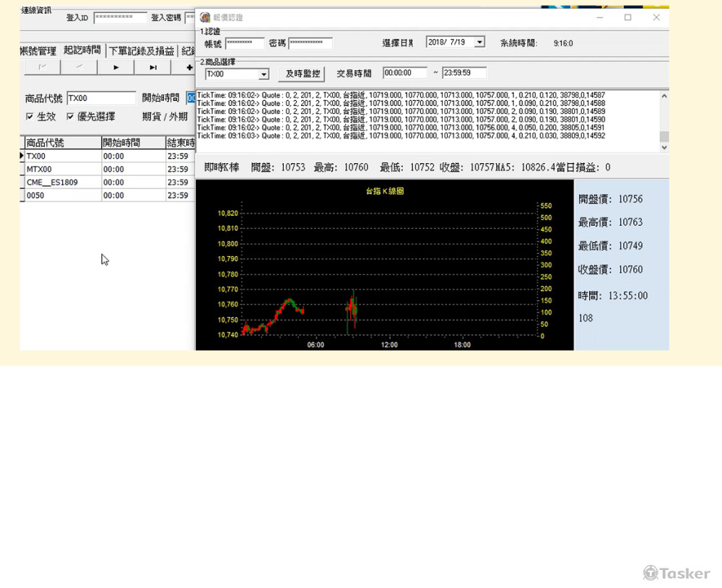The height and width of the screenshot is (588, 722).
Task: Click the first-record navigator arrow button
Action: click(x=42, y=67)
